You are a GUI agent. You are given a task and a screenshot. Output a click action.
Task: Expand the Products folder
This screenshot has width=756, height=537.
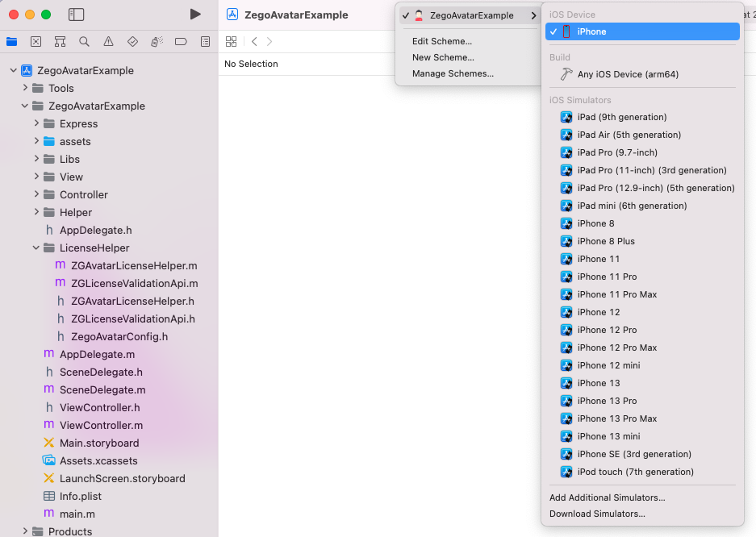25,531
